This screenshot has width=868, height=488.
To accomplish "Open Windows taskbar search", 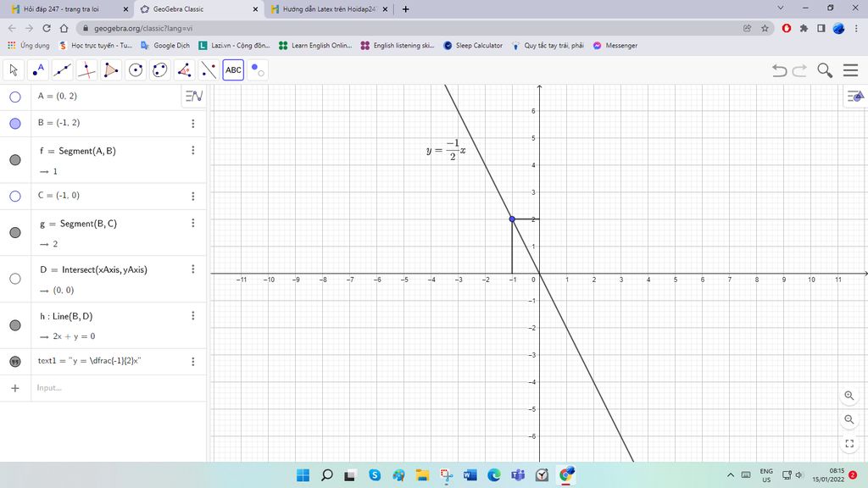I will click(326, 474).
